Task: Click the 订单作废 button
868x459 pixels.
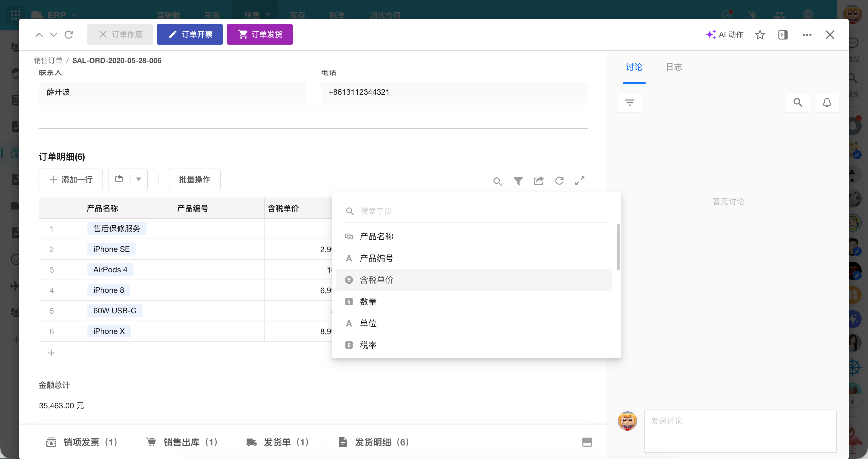Action: 120,34
